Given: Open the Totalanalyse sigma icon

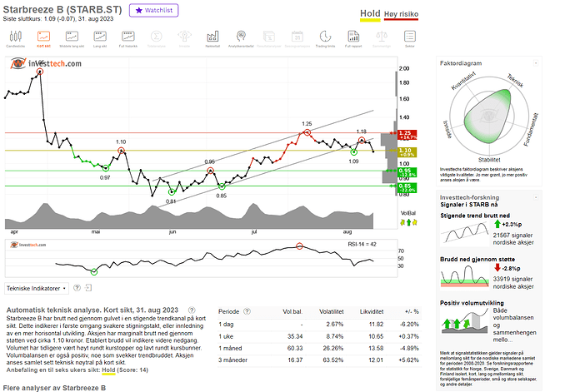Looking at the screenshot, I should click(156, 39).
